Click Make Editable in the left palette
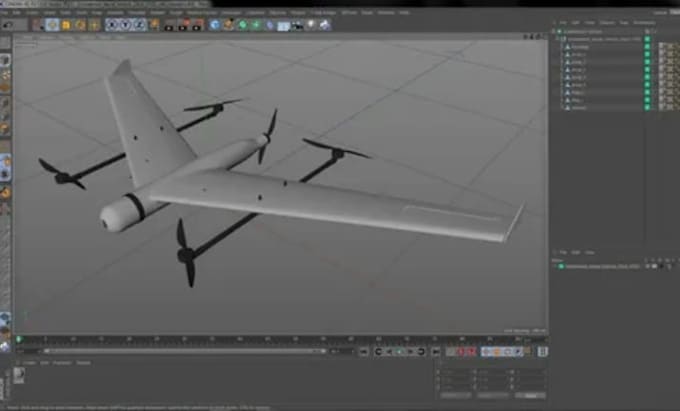The image size is (680, 411). pyautogui.click(x=5, y=42)
